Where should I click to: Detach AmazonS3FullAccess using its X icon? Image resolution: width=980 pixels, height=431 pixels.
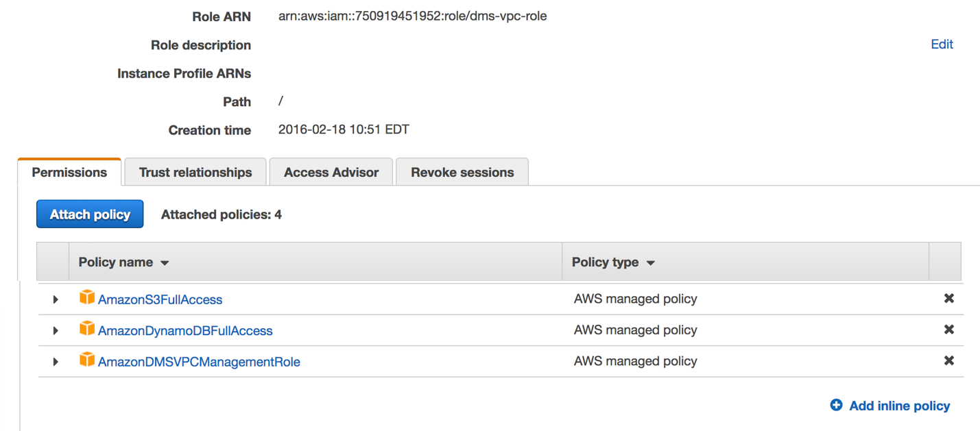click(x=949, y=299)
